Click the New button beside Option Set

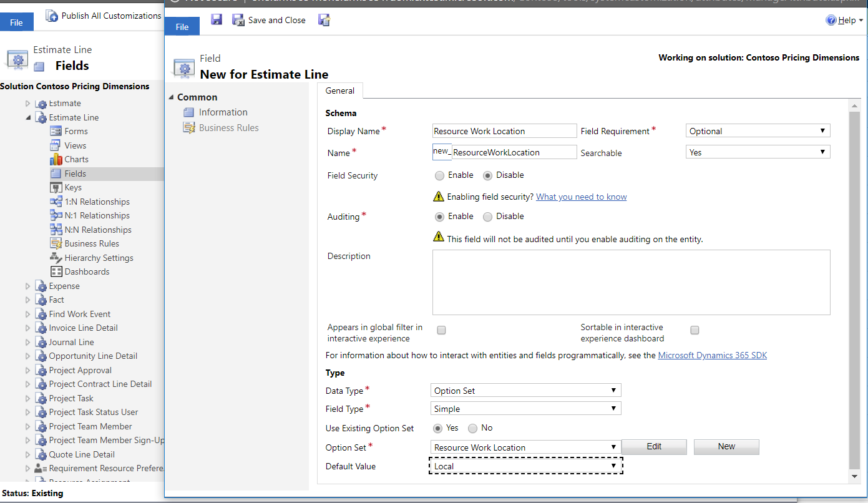[726, 447]
